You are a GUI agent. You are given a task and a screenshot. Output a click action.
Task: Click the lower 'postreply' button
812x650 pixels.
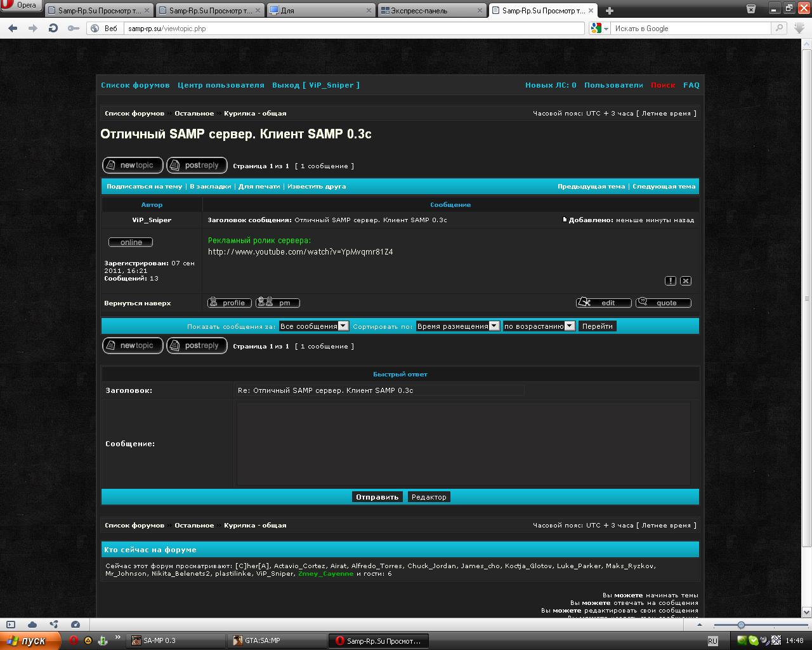click(197, 345)
